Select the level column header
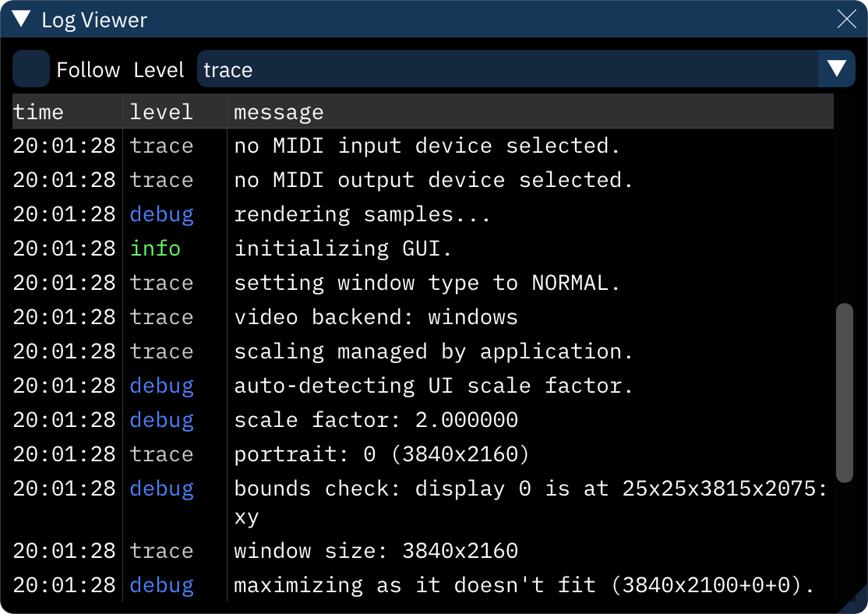The image size is (868, 614). click(161, 111)
